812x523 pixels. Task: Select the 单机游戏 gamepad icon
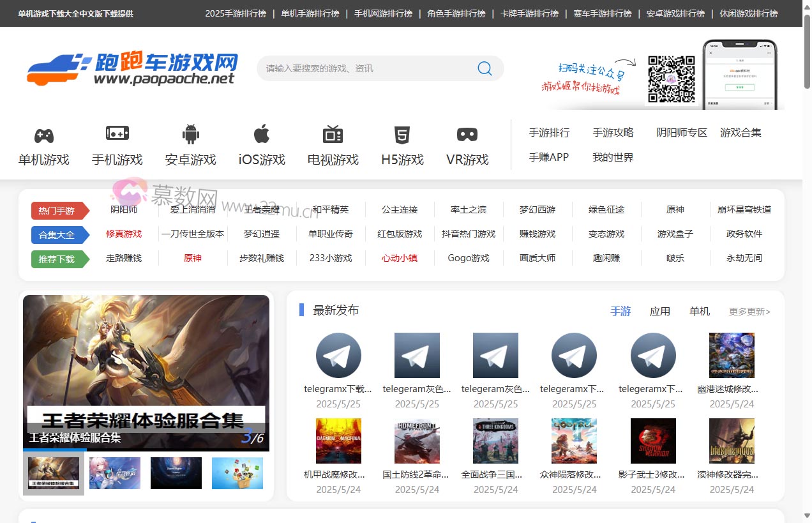pos(43,134)
